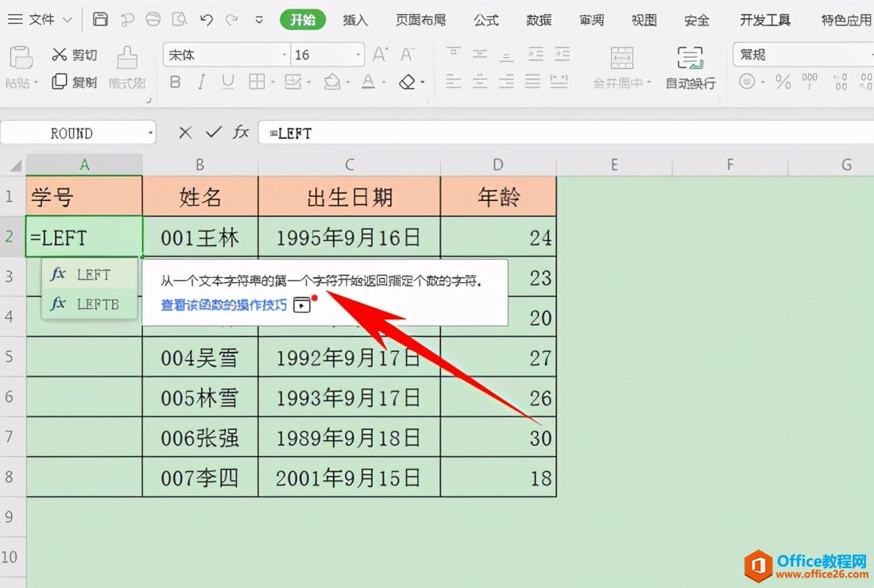Click the Print icon in quick access toolbar
Screen dimensions: 874x588
tap(153, 20)
